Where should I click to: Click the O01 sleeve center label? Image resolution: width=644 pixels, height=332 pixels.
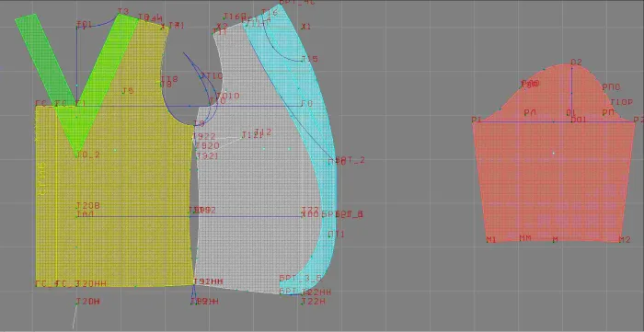click(x=579, y=120)
